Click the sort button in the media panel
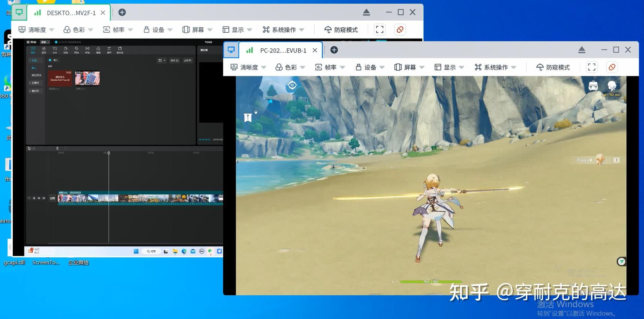 pyautogui.click(x=175, y=60)
